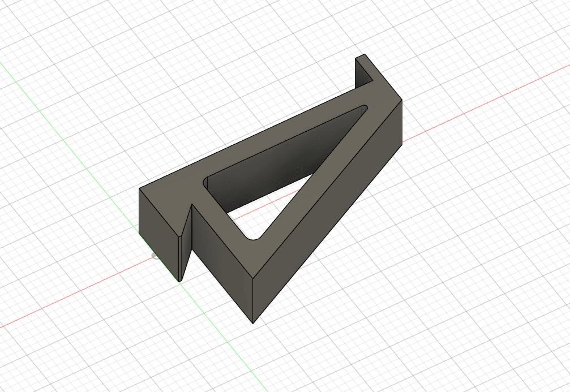Click the gray origin point marker
This screenshot has height=392, width=570.
click(x=155, y=256)
